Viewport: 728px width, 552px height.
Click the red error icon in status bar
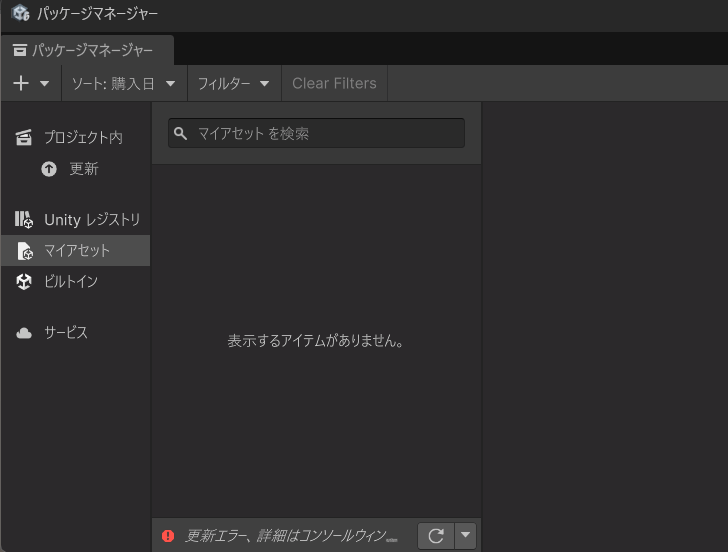168,536
